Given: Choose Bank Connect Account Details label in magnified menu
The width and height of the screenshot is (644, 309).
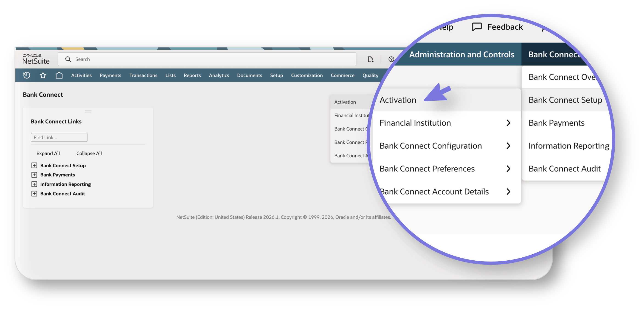Looking at the screenshot, I should [x=434, y=192].
